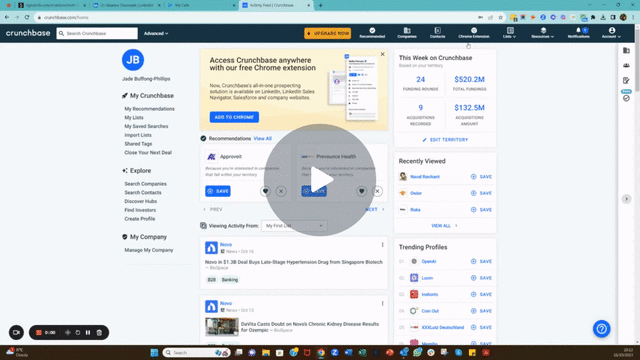Screen dimensions: 640x360
Task: Open My Saved Searches in sidebar
Action: coord(146,127)
